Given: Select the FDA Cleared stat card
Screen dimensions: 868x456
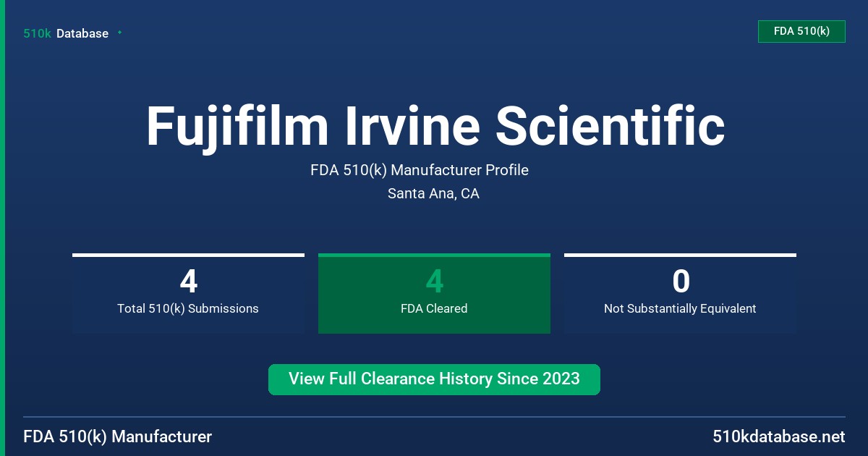Looking at the screenshot, I should 434,293.
